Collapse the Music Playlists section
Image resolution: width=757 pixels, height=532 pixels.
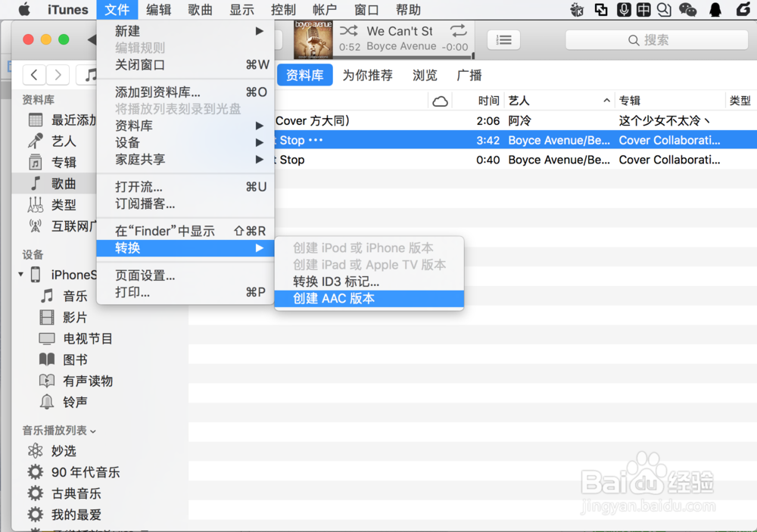[x=93, y=431]
